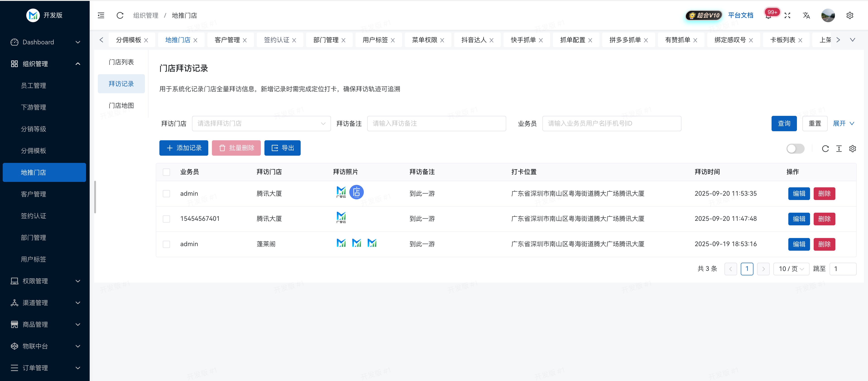Open the table column settings gear
Image resolution: width=868 pixels, height=381 pixels.
852,149
